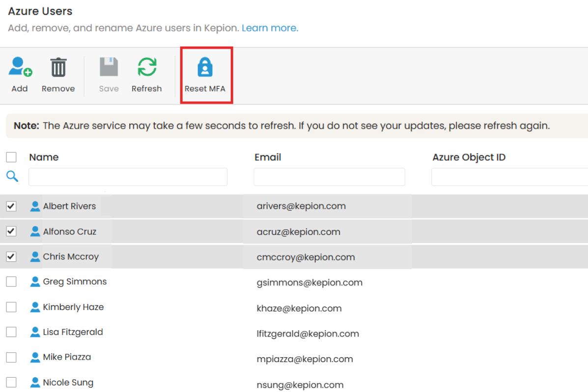The image size is (588, 392).
Task: Click user icon beside Alfonso Cruz
Action: point(35,231)
